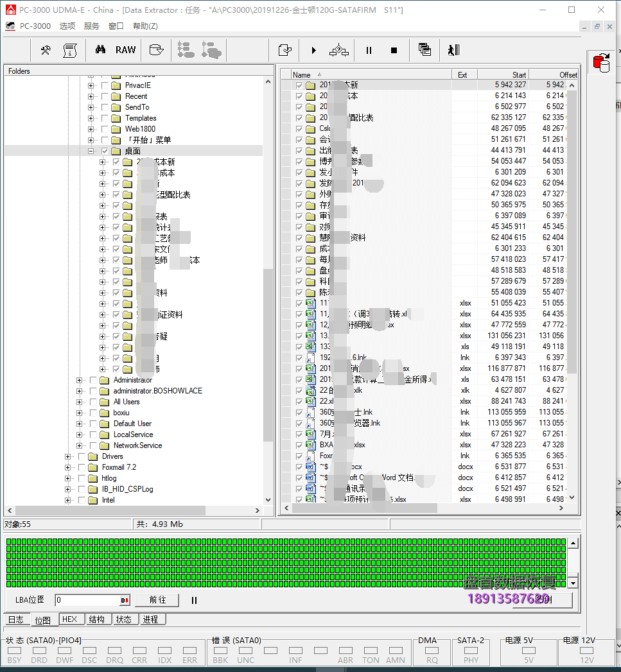Click the stacked windows toolbar icon
The width and height of the screenshot is (621, 672).
[x=424, y=49]
